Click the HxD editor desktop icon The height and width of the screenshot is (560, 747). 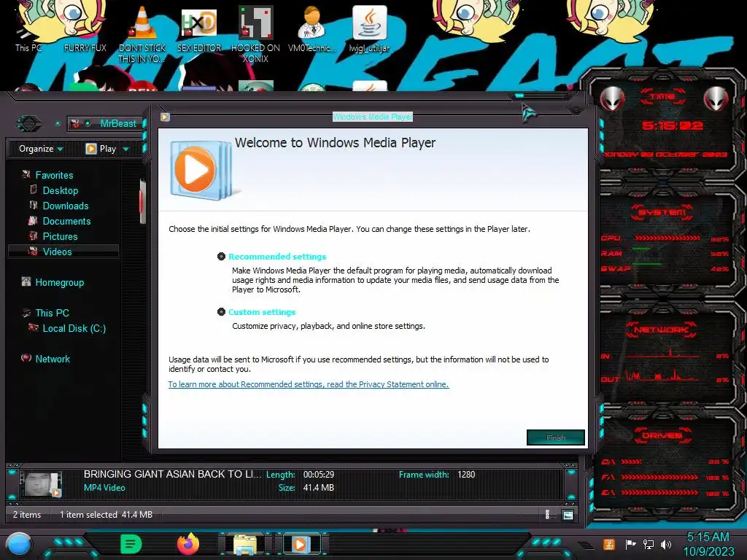[x=199, y=23]
